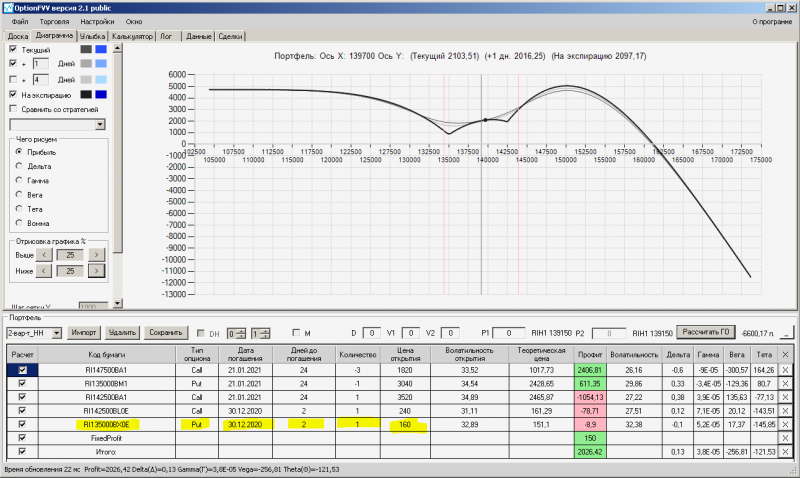Switch to the Сделки tab
This screenshot has height=478, width=800.
click(x=231, y=36)
